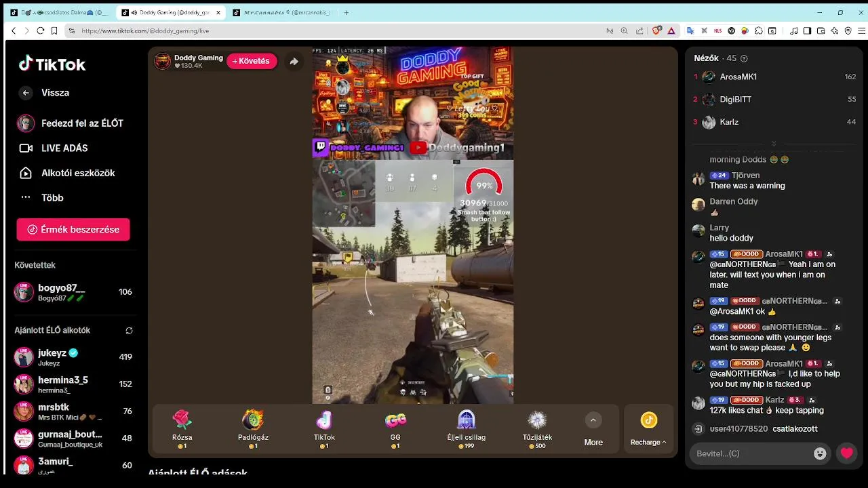Expand More gifts
This screenshot has width=868, height=488.
point(593,429)
